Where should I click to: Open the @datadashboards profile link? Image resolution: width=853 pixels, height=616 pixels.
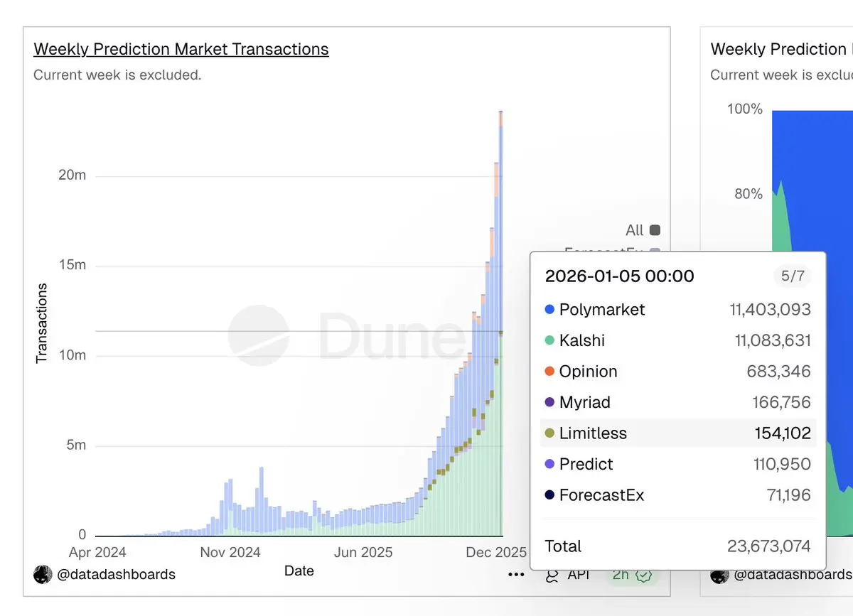click(x=116, y=574)
